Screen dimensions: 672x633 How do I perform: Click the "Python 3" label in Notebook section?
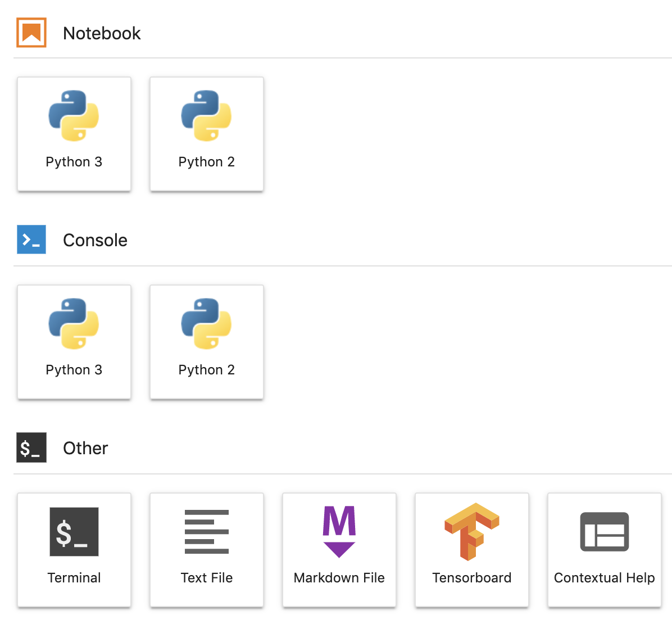coord(74,162)
